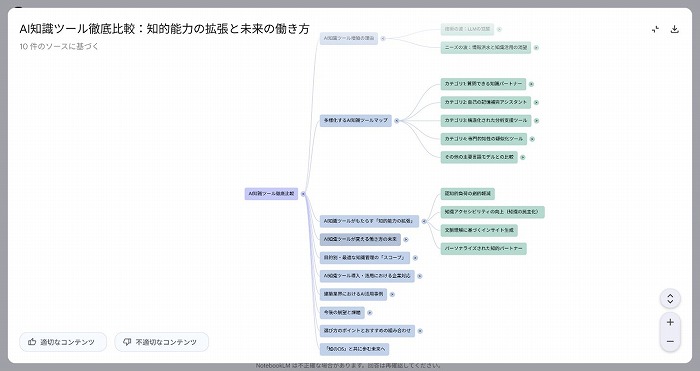Expand the ニーズの波 node
This screenshot has width=700, height=371.
pos(536,47)
